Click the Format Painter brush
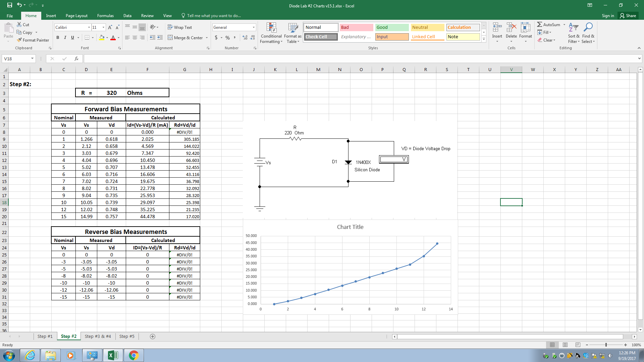644x362 pixels. point(19,40)
